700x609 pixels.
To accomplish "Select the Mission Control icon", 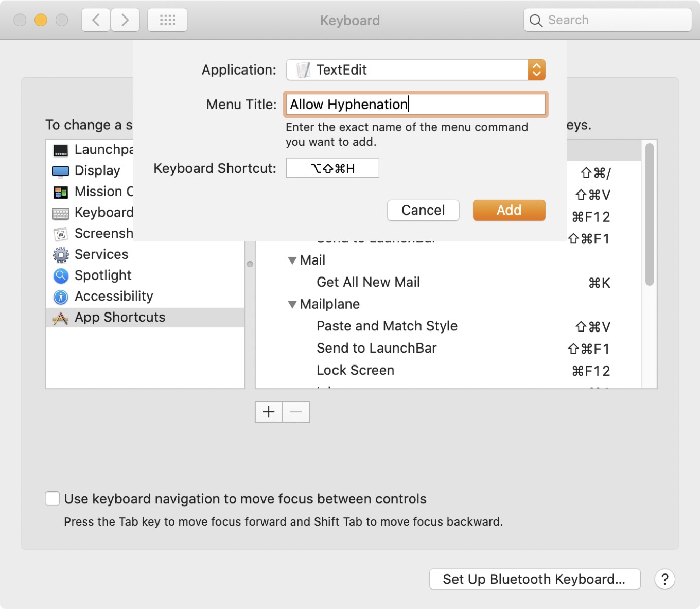I will point(61,192).
